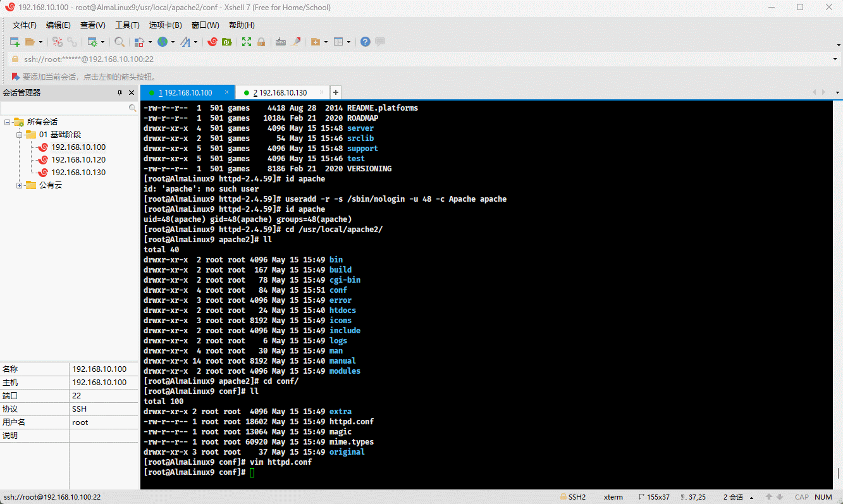Collapse the 所有会话 tree node

coord(8,122)
